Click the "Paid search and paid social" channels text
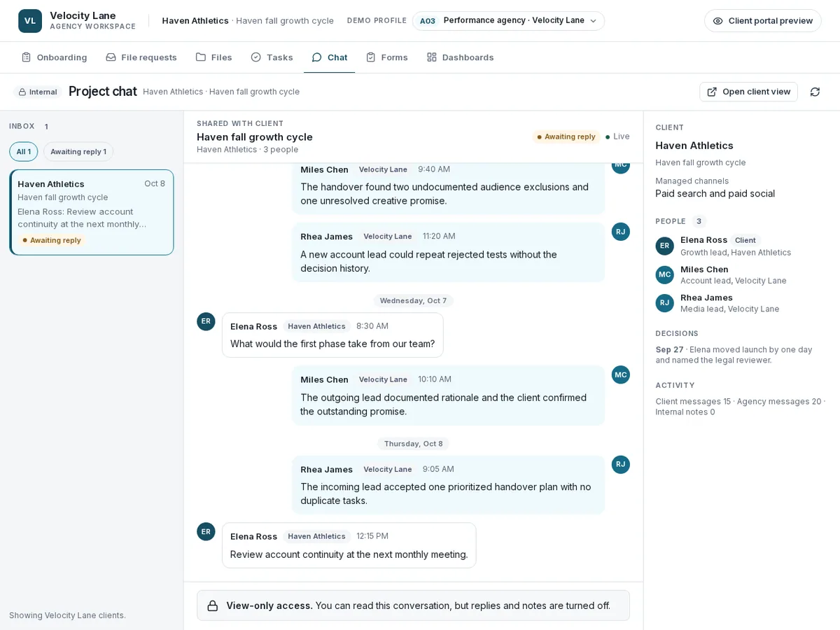The height and width of the screenshot is (630, 840). 715,194
